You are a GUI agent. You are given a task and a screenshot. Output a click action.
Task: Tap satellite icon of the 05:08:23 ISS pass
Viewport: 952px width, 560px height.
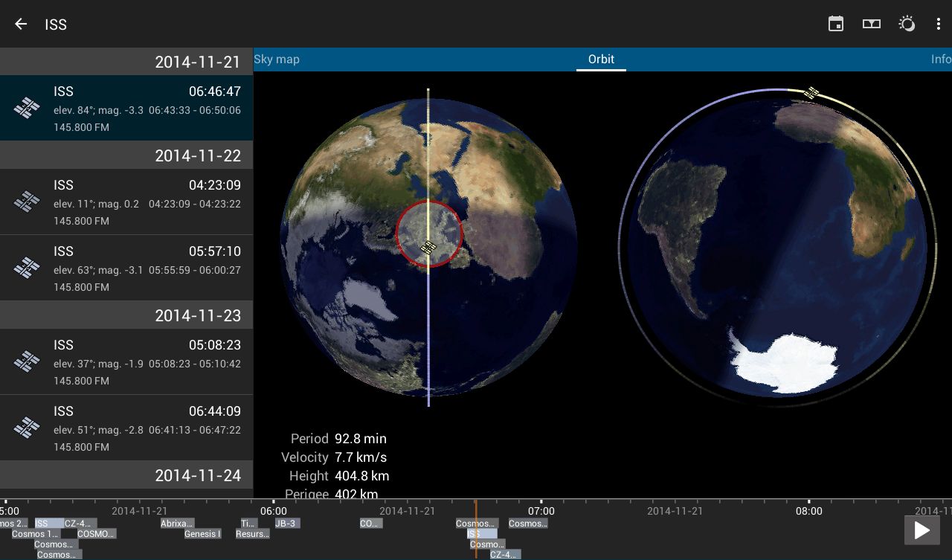(x=27, y=361)
